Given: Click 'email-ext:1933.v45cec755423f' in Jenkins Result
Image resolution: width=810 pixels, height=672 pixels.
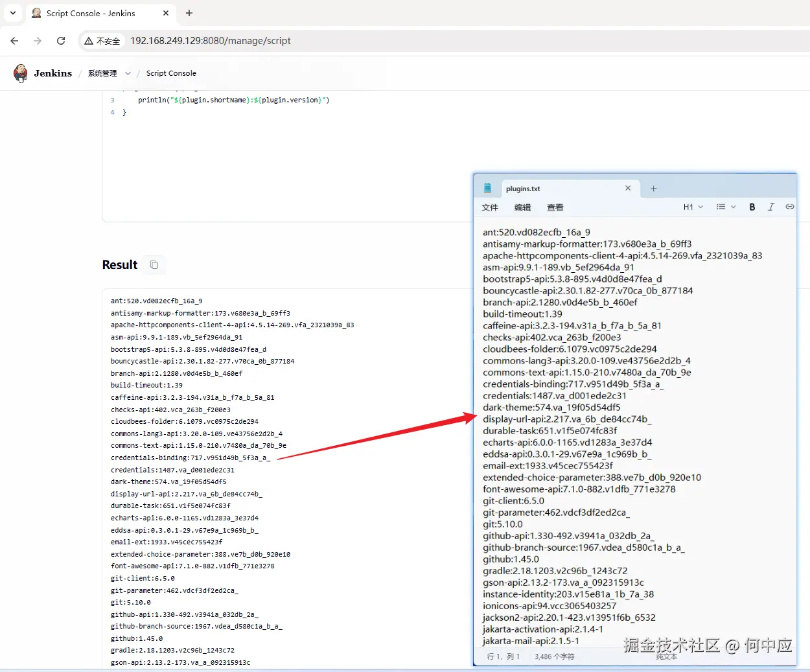Looking at the screenshot, I should point(167,542).
